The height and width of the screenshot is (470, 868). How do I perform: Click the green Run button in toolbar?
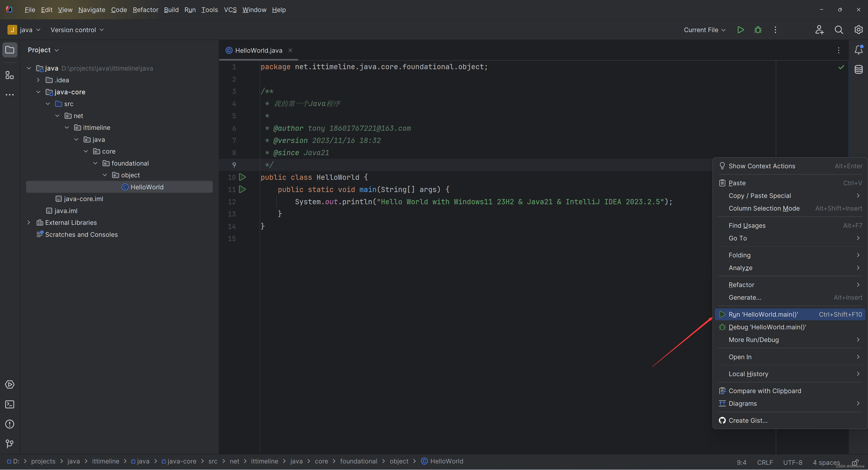[741, 30]
